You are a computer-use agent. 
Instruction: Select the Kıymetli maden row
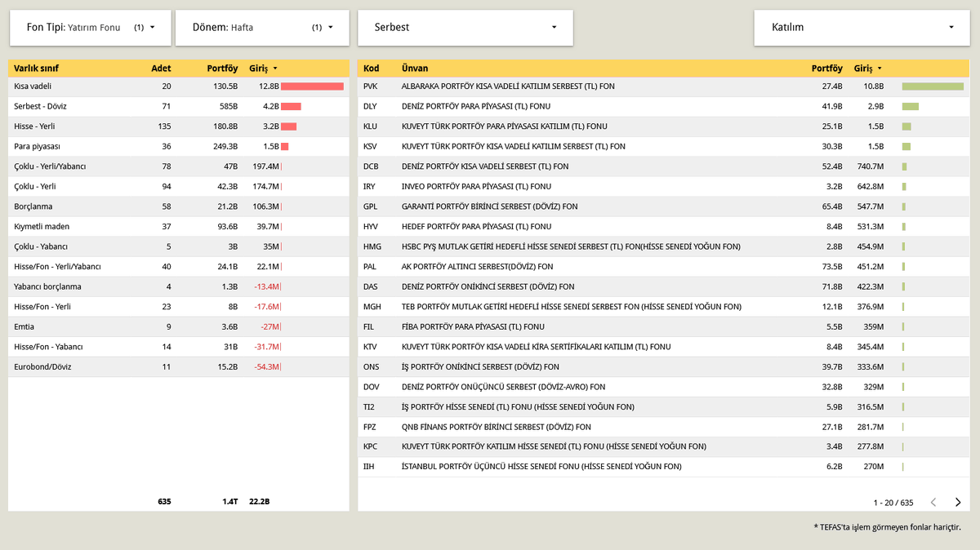[x=179, y=226]
